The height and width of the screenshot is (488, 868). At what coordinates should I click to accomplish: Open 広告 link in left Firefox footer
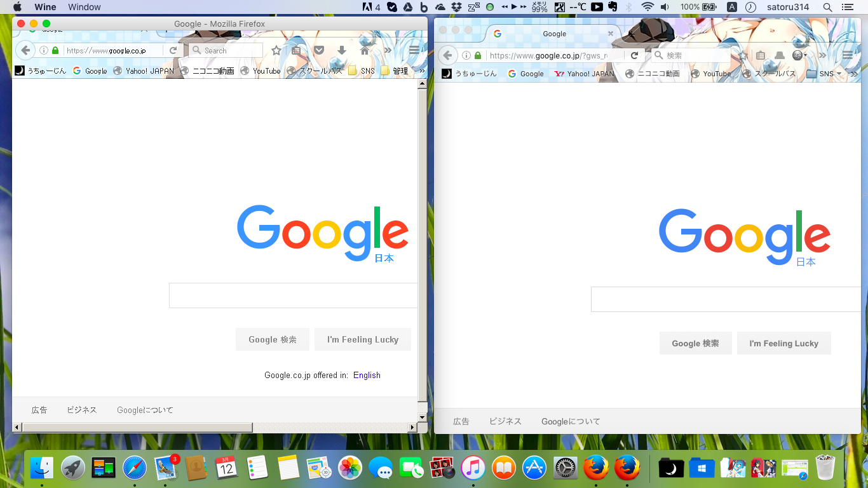click(39, 410)
